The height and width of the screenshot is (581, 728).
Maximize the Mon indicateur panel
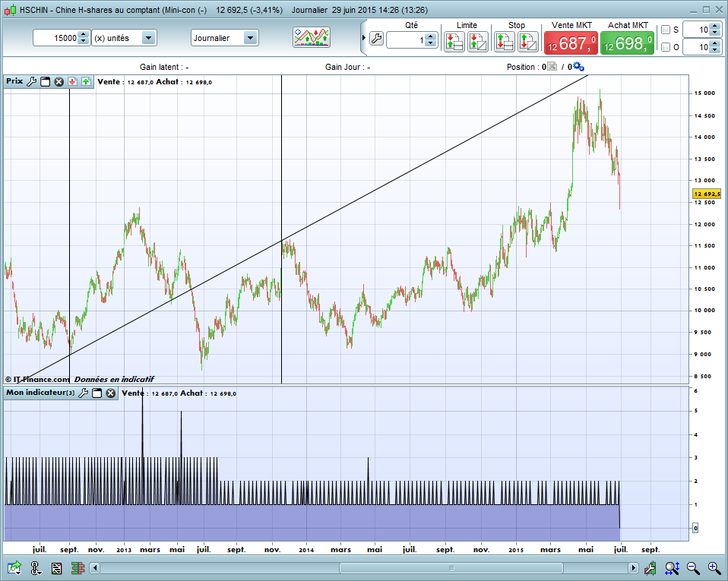point(97,393)
